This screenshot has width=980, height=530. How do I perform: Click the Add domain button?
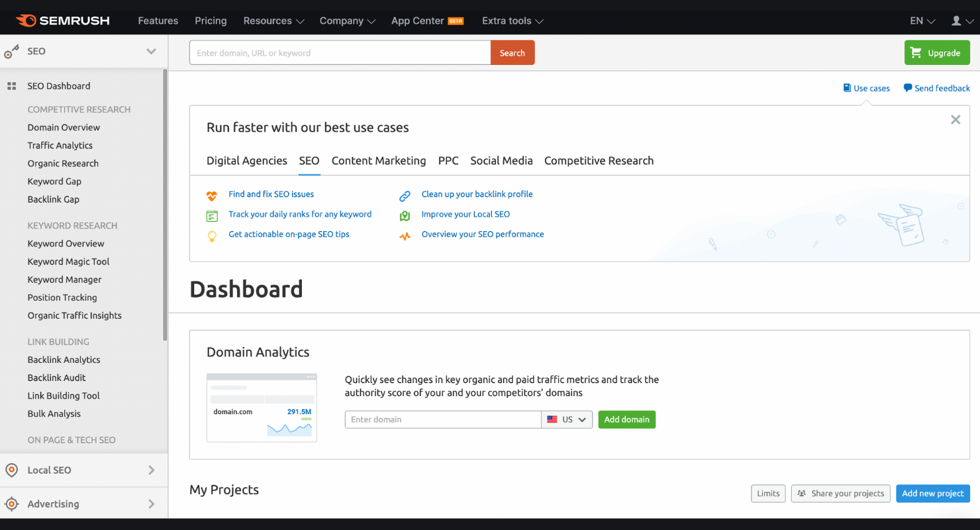pyautogui.click(x=627, y=419)
